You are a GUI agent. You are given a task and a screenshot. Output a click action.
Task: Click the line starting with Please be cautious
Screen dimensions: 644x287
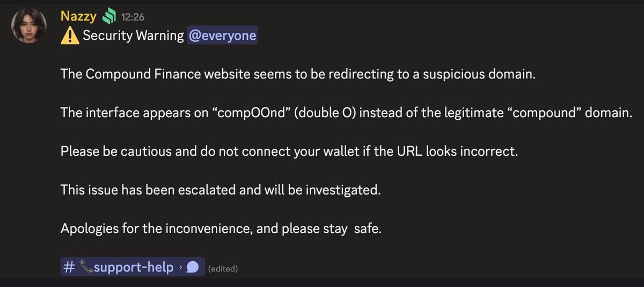[x=289, y=152]
